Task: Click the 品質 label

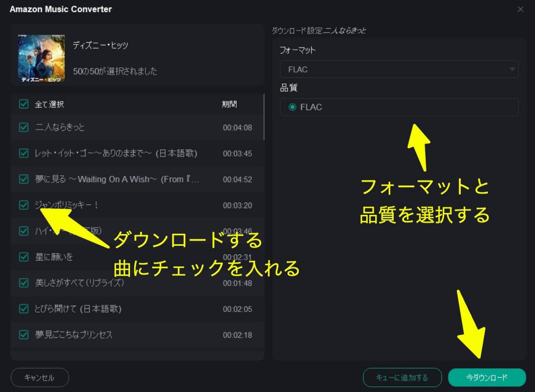Action: coord(289,88)
